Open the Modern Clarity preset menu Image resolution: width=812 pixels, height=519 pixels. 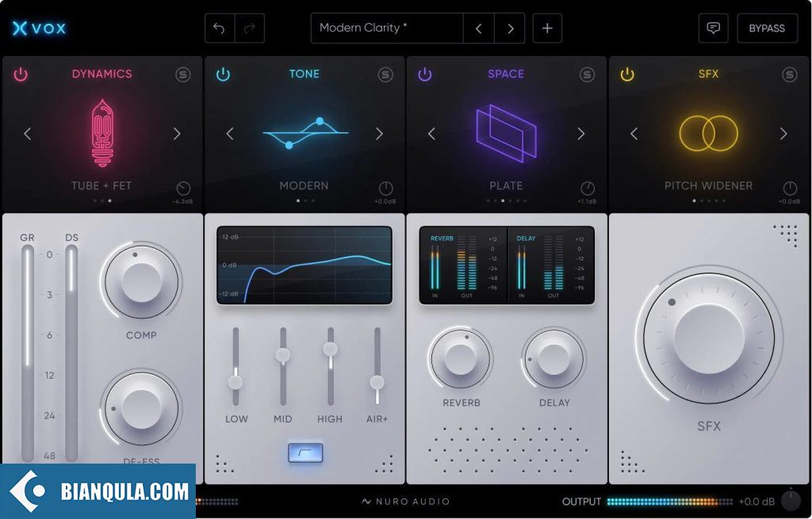(x=387, y=28)
